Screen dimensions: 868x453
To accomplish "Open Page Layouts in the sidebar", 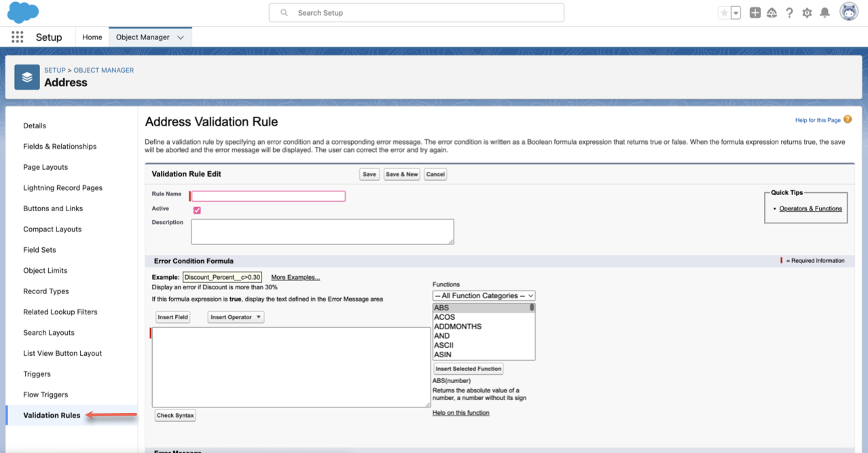I will pos(46,167).
